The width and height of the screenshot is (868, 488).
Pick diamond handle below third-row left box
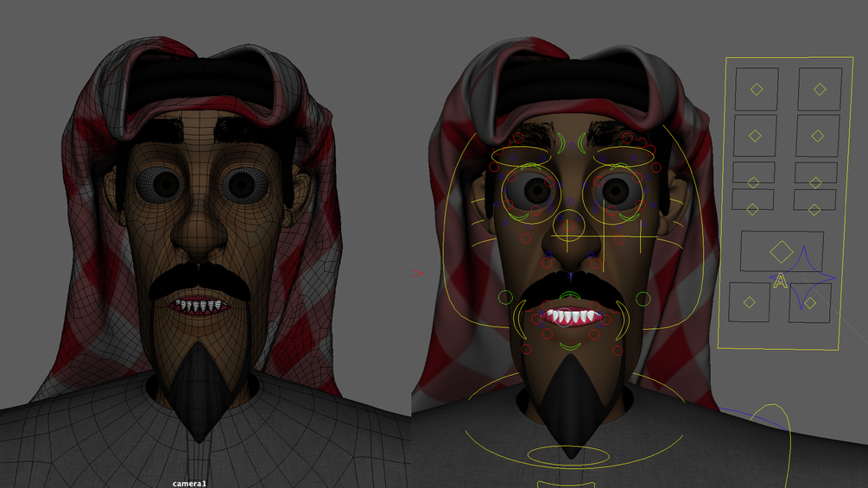point(753,182)
